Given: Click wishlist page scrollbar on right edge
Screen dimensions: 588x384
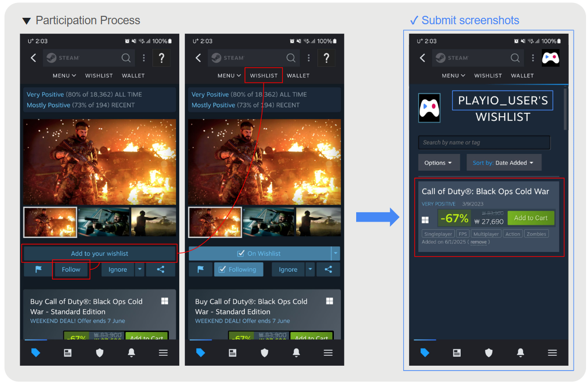Looking at the screenshot, I should pyautogui.click(x=566, y=109).
